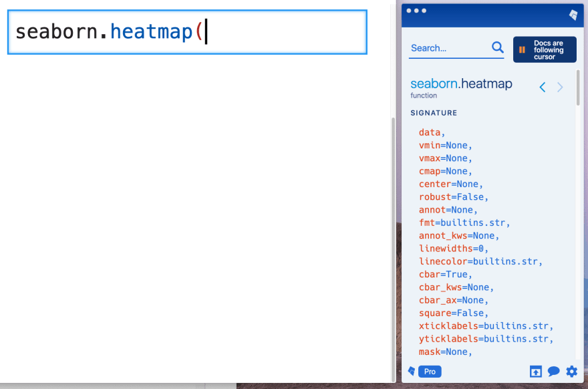This screenshot has height=389, width=588.
Task: Select the 'cbar=True,' parameter
Action: point(445,275)
